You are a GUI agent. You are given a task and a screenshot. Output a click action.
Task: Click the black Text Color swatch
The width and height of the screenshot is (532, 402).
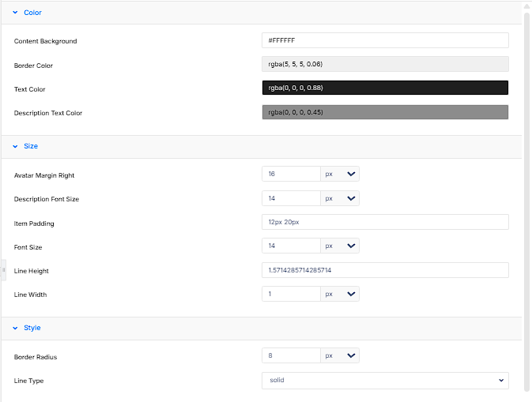click(x=385, y=88)
